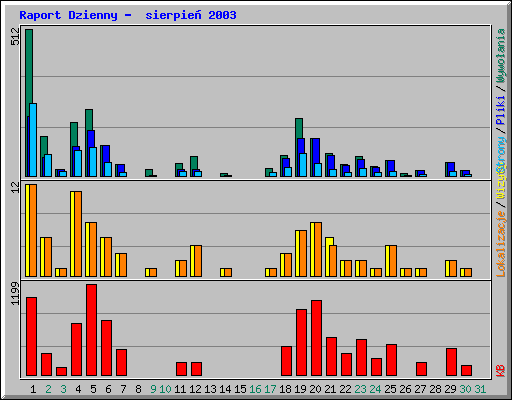512x400 pixels.
Task: Select the orange sites bar for day 12
Action: click(x=198, y=261)
